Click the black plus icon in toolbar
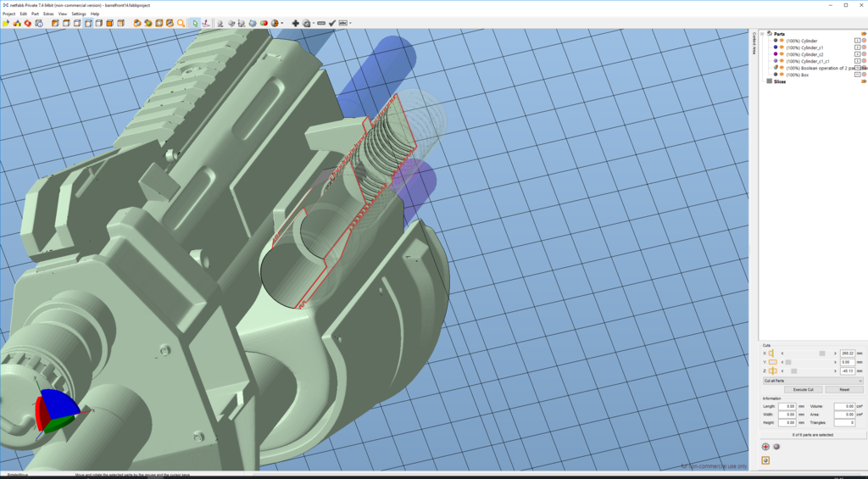 point(296,23)
